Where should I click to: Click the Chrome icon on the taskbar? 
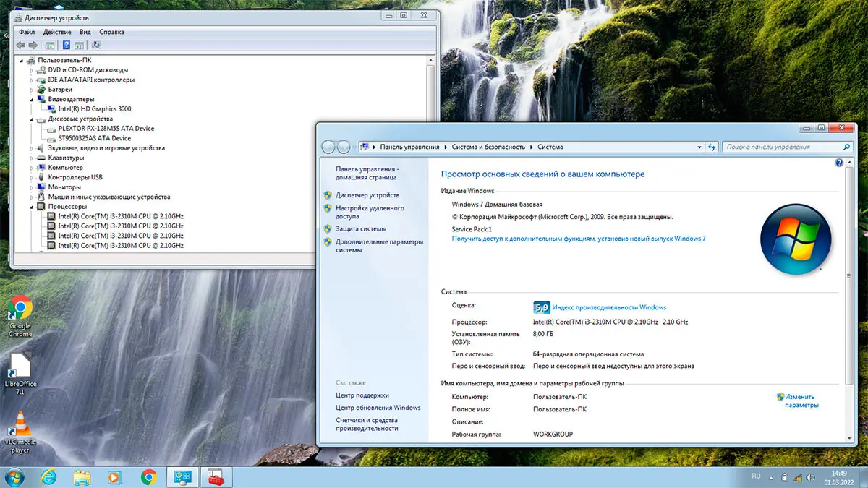(x=149, y=477)
